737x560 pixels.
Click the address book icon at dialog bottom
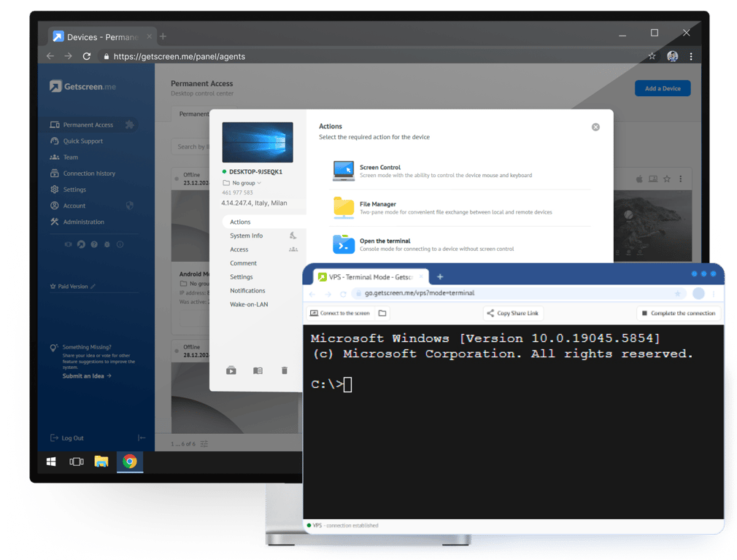(258, 370)
